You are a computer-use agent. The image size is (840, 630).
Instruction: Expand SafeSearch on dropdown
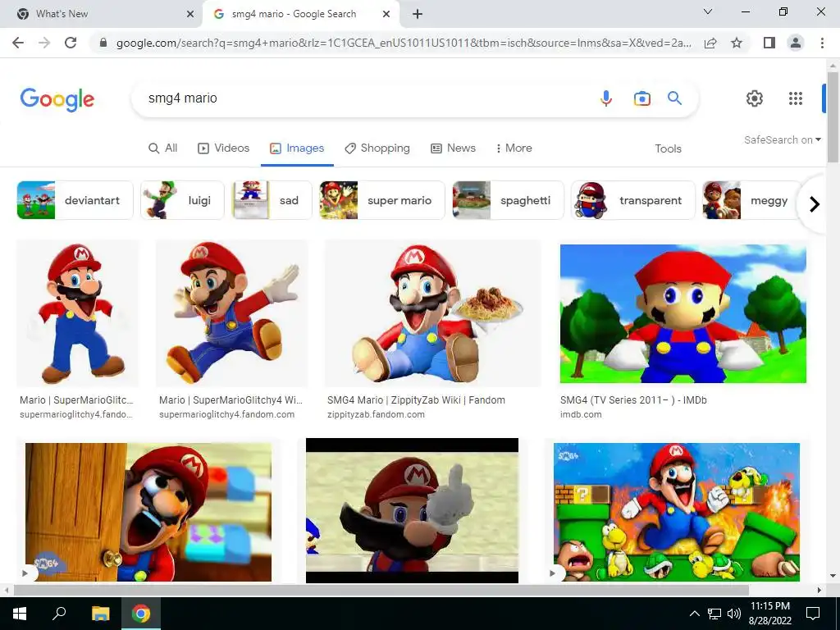click(782, 139)
